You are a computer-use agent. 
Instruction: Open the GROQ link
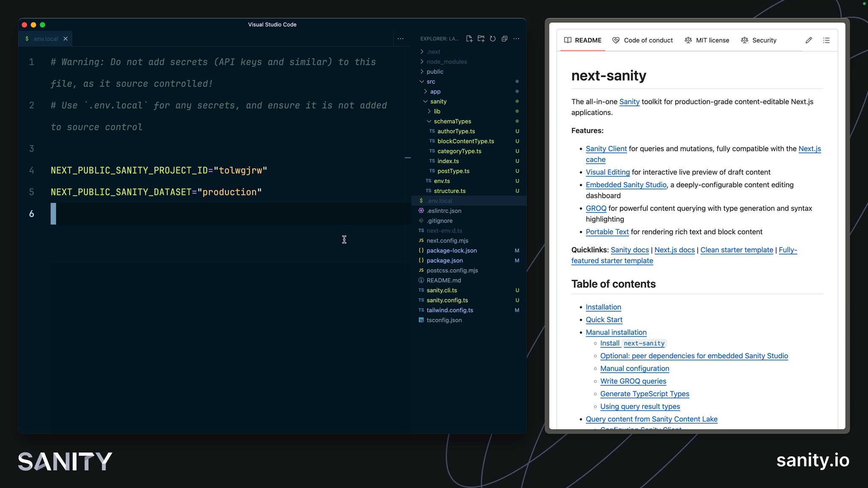(596, 208)
